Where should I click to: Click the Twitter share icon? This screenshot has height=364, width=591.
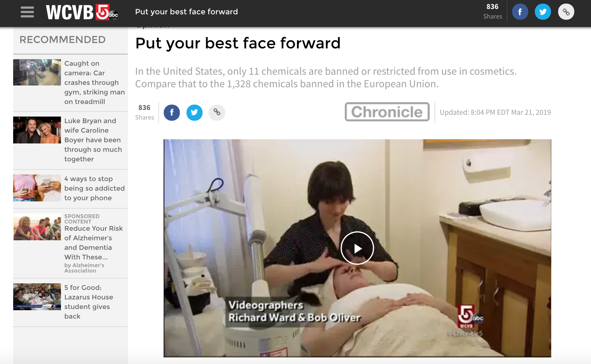(194, 112)
